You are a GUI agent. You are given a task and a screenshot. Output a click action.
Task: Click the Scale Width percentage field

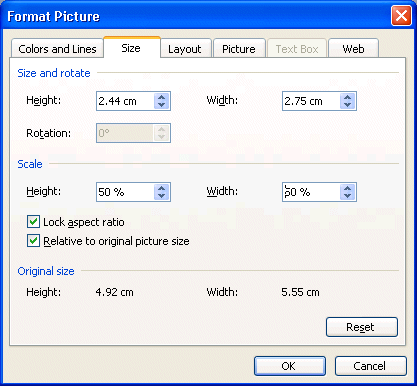(311, 192)
